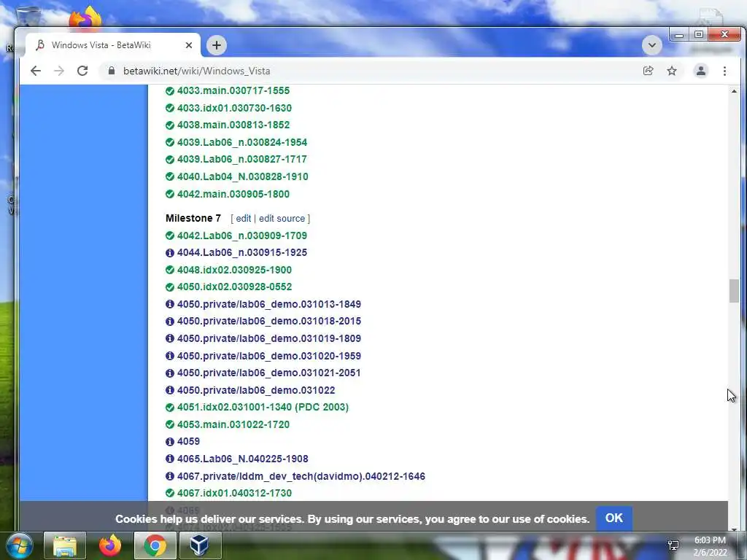This screenshot has height=560, width=747.
Task: Launch Windows Explorer from taskbar
Action: click(x=65, y=545)
